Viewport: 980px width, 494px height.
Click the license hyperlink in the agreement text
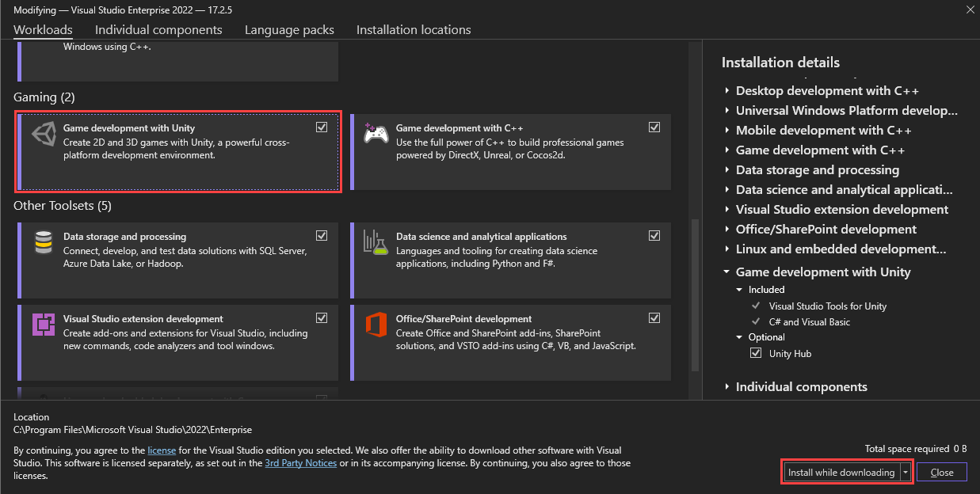click(x=162, y=450)
